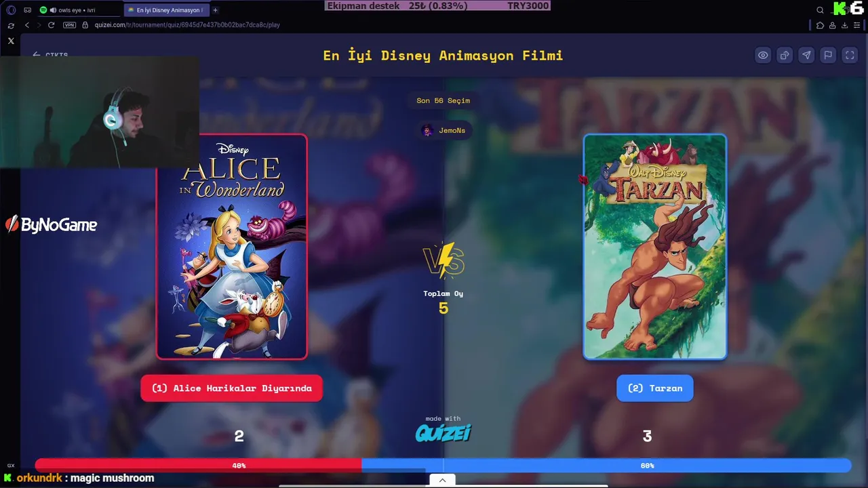Select the Alice in Wonderland poster

232,247
